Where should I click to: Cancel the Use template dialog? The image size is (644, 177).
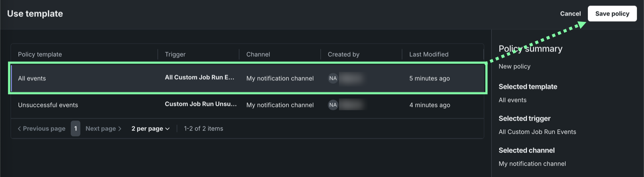tap(570, 14)
